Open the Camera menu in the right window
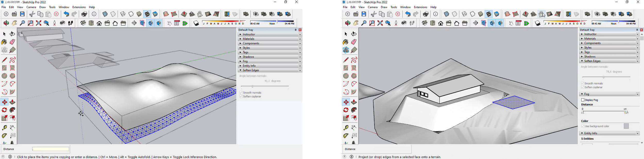 (x=372, y=7)
